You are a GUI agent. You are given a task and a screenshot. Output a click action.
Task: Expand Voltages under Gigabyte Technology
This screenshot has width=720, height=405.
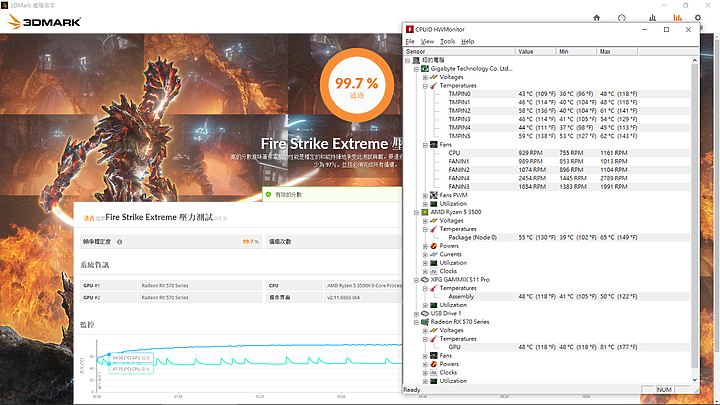(x=425, y=77)
